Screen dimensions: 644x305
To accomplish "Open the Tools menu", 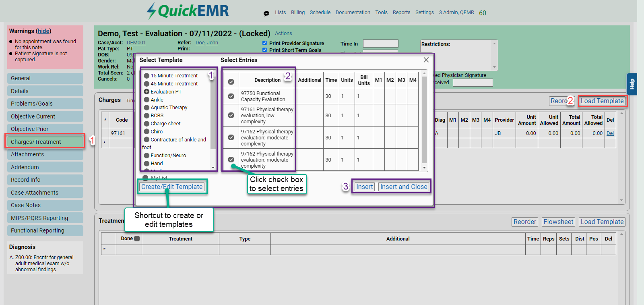I will 382,12.
